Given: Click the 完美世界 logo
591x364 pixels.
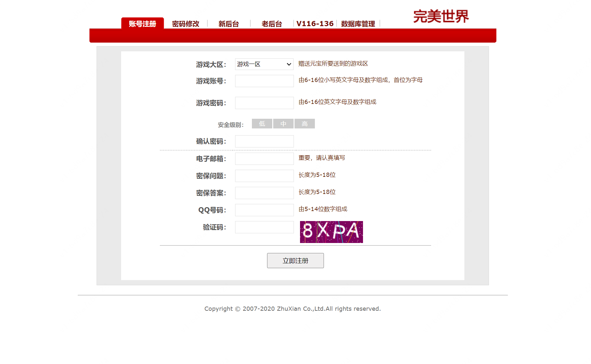Looking at the screenshot, I should pyautogui.click(x=441, y=16).
